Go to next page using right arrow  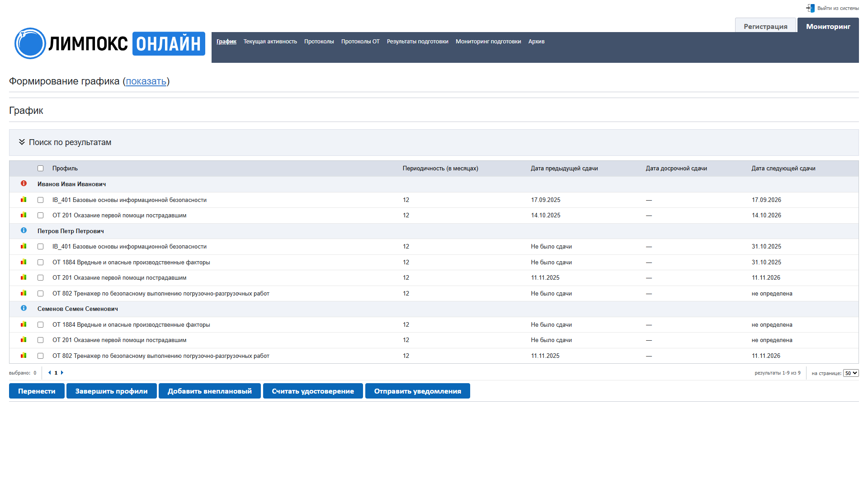click(62, 373)
